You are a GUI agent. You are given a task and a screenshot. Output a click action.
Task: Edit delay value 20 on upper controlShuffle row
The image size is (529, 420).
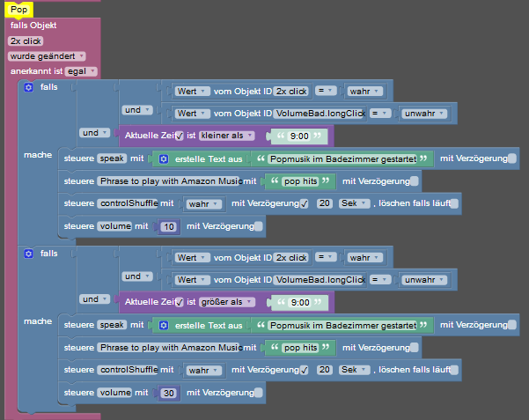(x=325, y=203)
